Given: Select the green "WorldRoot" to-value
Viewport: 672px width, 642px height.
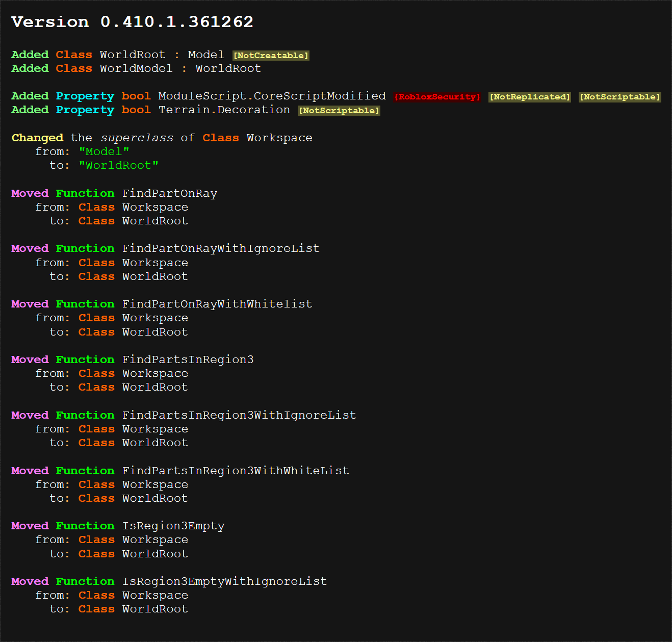Looking at the screenshot, I should [x=119, y=166].
